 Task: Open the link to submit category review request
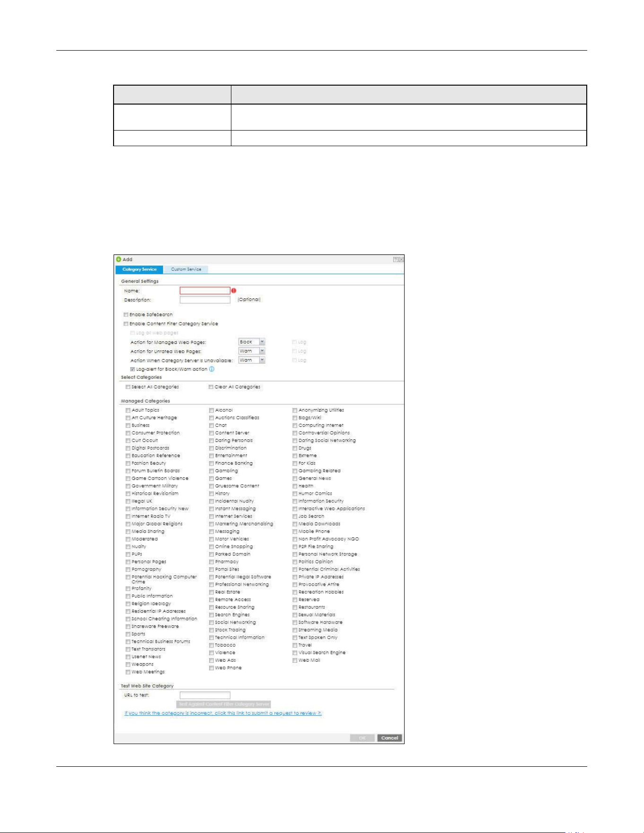223,713
